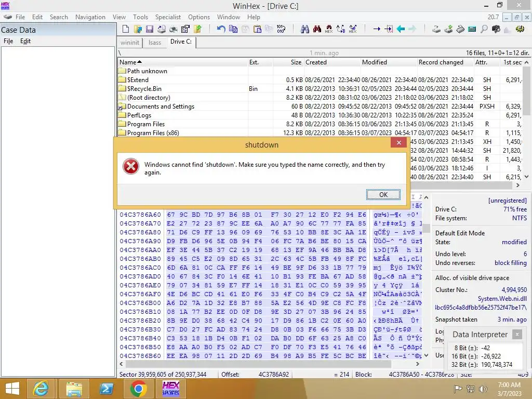Click the Properties toolbar icon

(185, 29)
